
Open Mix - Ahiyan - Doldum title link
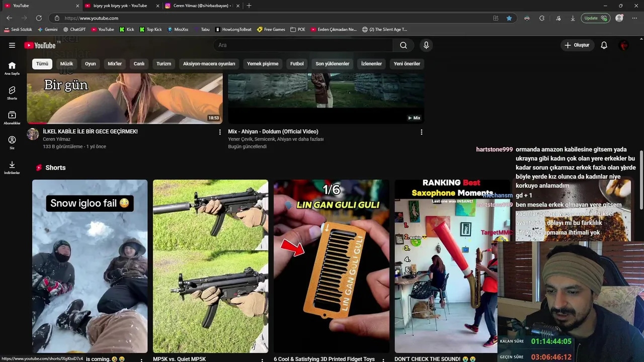(x=273, y=132)
